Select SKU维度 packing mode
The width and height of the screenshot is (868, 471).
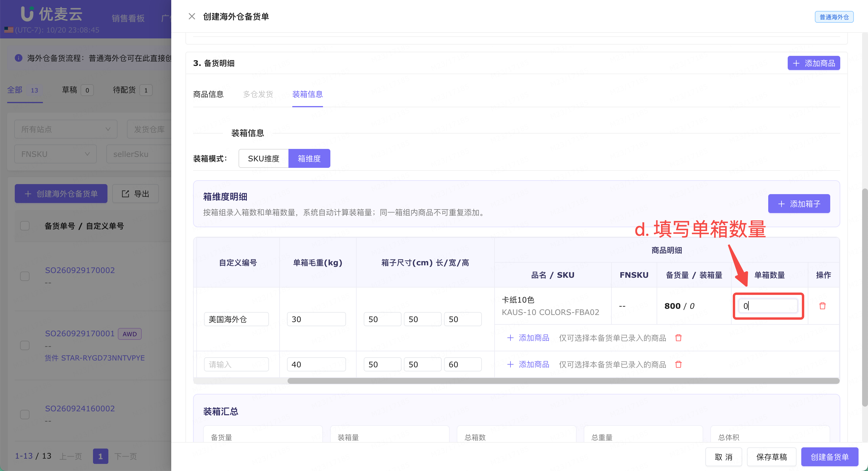tap(263, 158)
